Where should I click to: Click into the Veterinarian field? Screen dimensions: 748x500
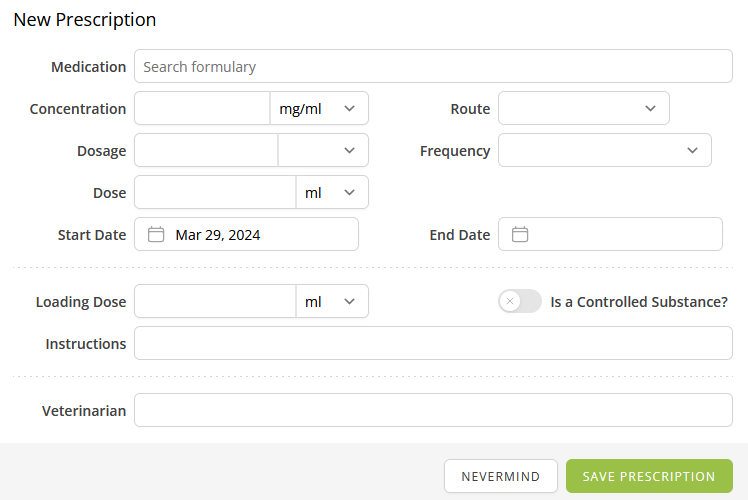click(x=433, y=410)
